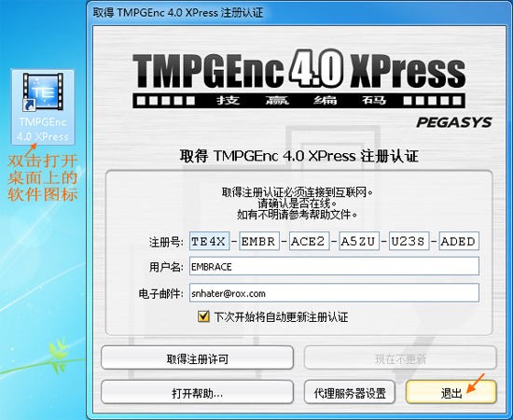
Task: Open 代理服务器设置 proxy settings
Action: point(350,392)
